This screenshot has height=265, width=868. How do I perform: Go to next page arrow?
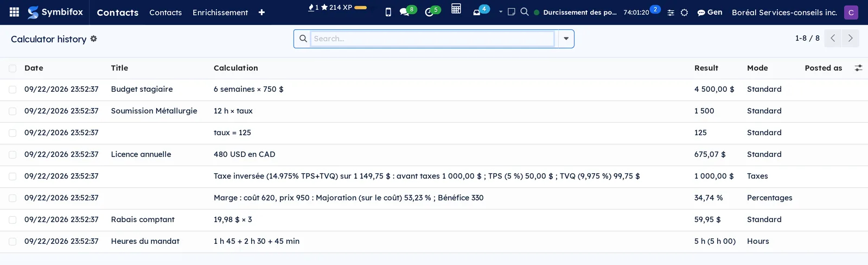(x=850, y=38)
